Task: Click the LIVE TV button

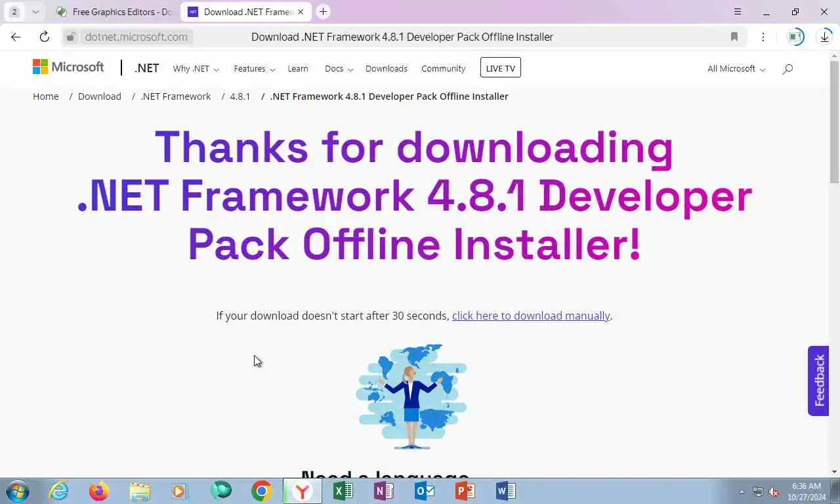Action: click(x=501, y=68)
